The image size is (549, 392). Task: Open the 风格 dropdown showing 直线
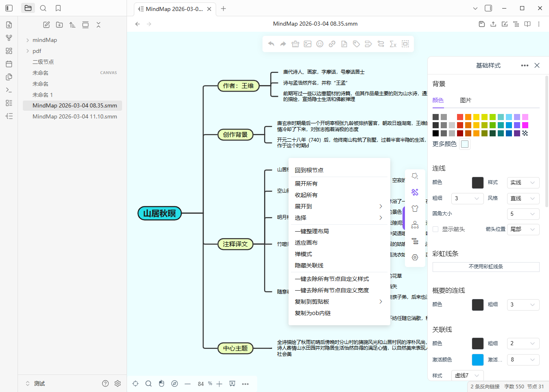[x=523, y=198]
